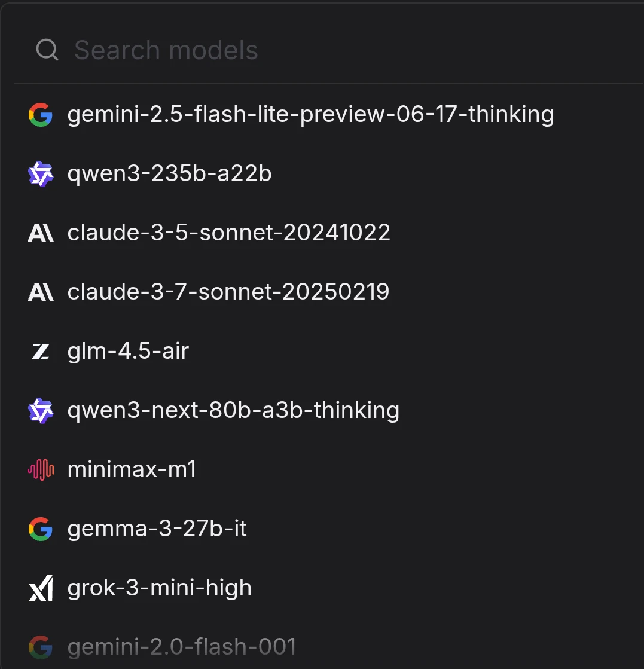Click Anthropic icon beside claude-3-7-sonnet
This screenshot has width=644, height=669.
coord(41,292)
